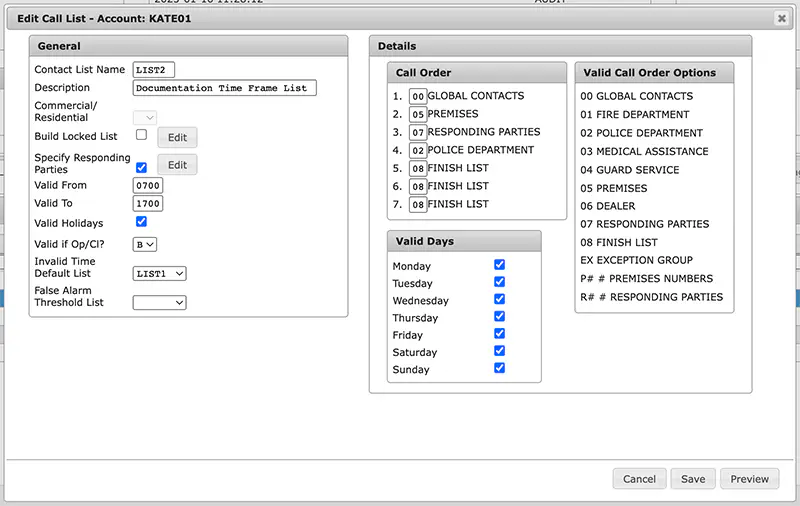Uncheck Friday in Valid Days
Screen dimensions: 800x506
tap(499, 334)
